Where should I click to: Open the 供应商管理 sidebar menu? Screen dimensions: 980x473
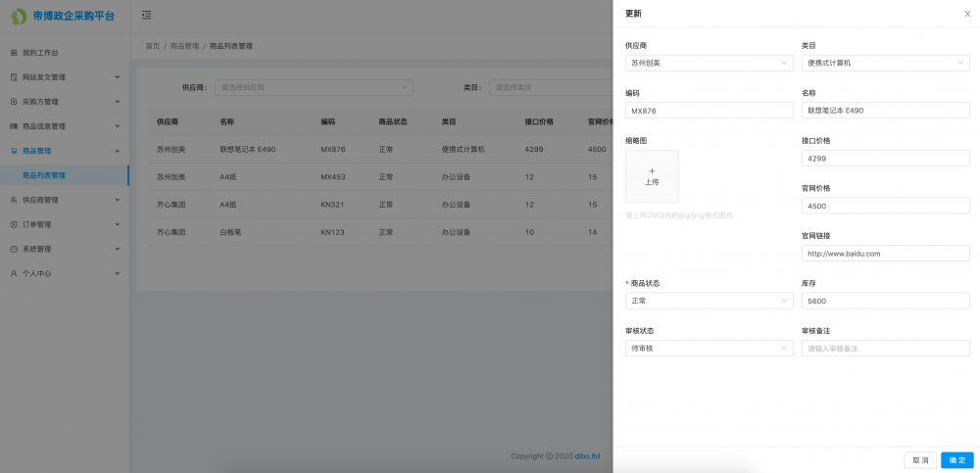(65, 200)
